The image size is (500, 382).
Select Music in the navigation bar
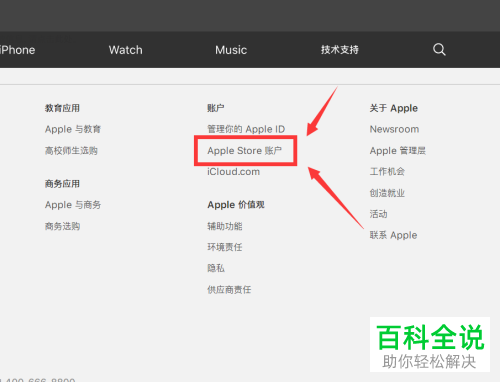pos(231,50)
